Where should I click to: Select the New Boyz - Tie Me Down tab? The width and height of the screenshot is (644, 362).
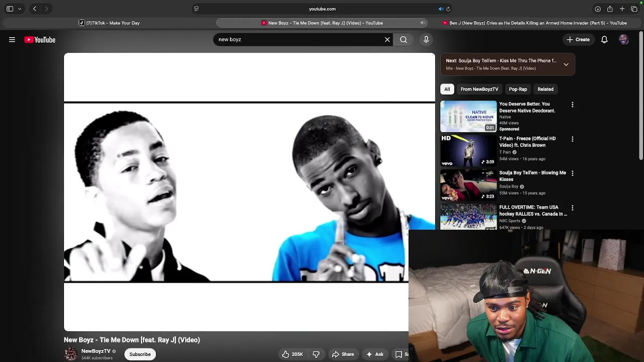(322, 23)
